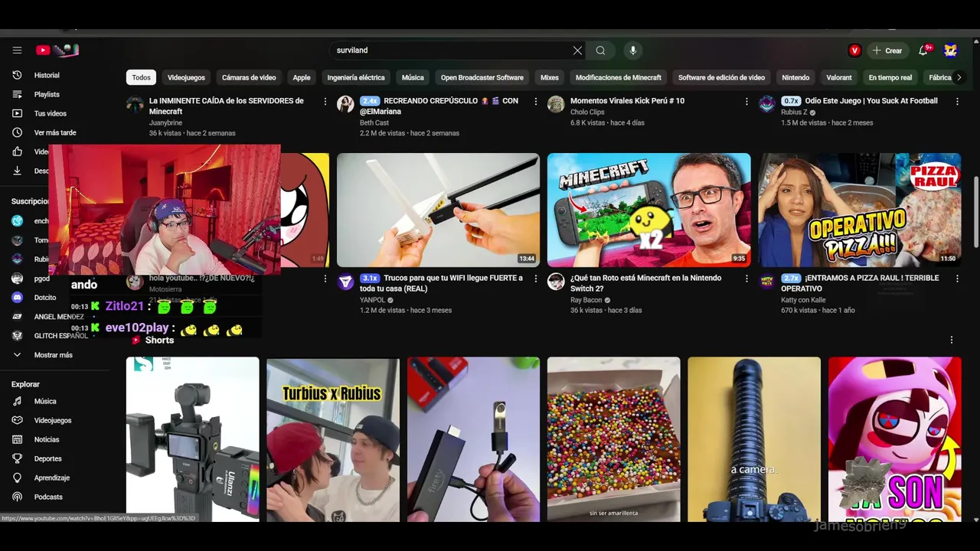The image size is (980, 551).
Task: Open the Juanybrine channel link
Action: pos(165,122)
